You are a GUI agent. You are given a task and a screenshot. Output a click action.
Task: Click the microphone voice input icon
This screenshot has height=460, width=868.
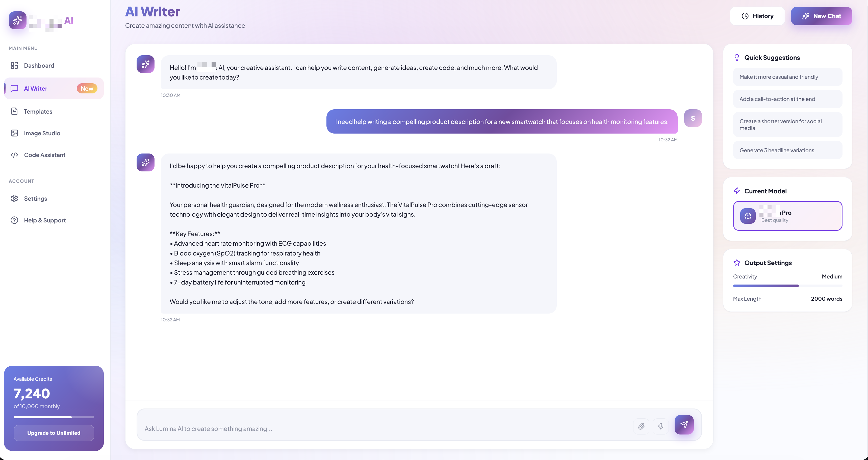661,426
